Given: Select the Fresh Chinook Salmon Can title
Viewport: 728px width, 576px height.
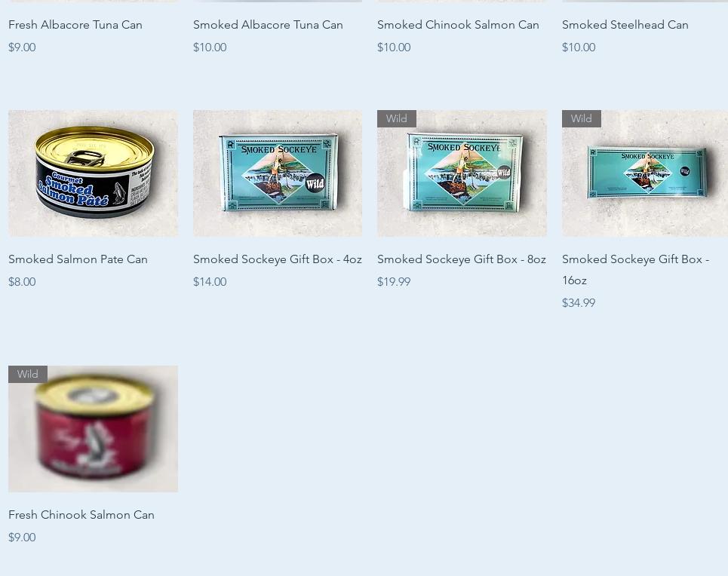Looking at the screenshot, I should tap(81, 515).
